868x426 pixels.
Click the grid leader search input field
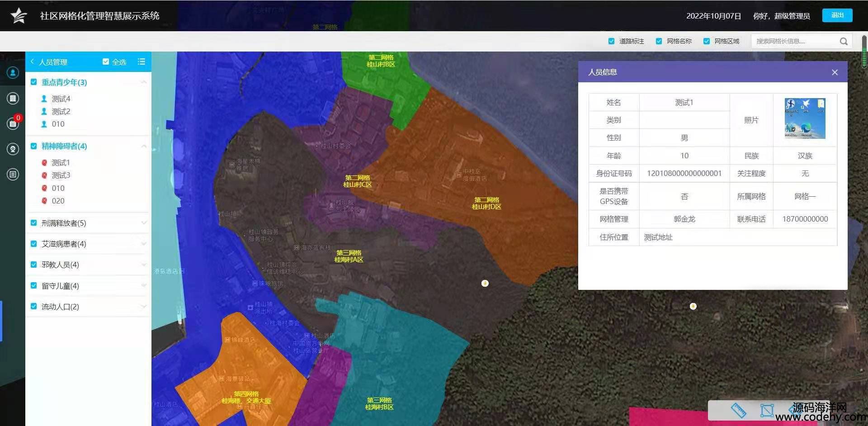(x=795, y=41)
